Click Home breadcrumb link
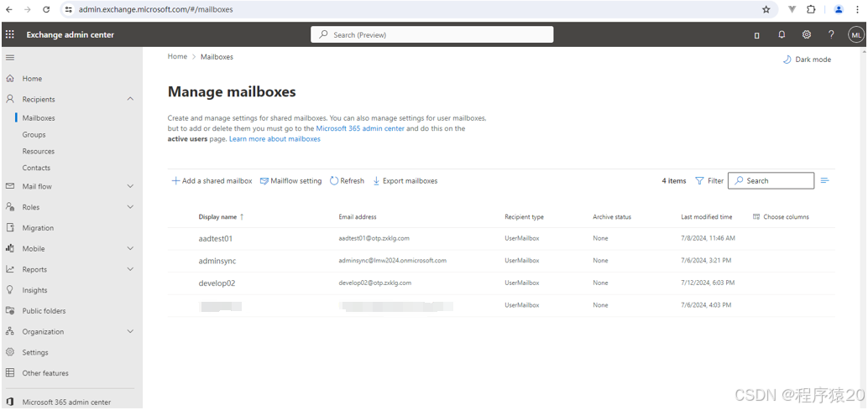This screenshot has width=868, height=410. (177, 56)
